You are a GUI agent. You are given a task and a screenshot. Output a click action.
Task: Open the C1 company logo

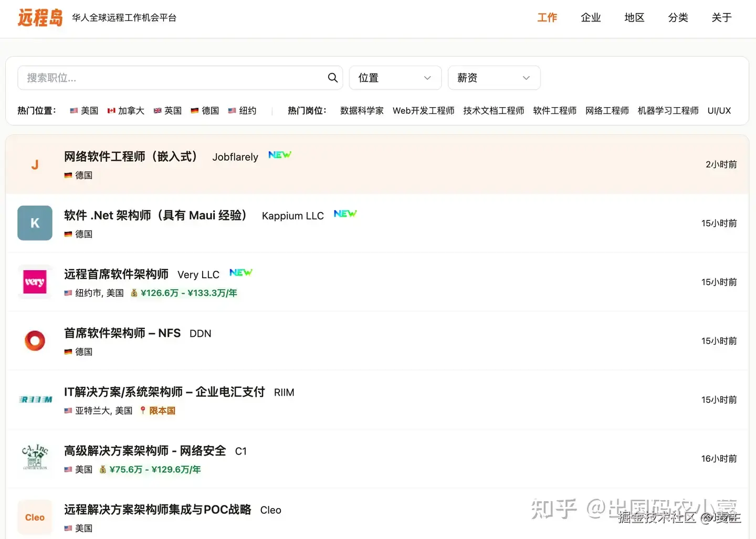click(x=35, y=458)
